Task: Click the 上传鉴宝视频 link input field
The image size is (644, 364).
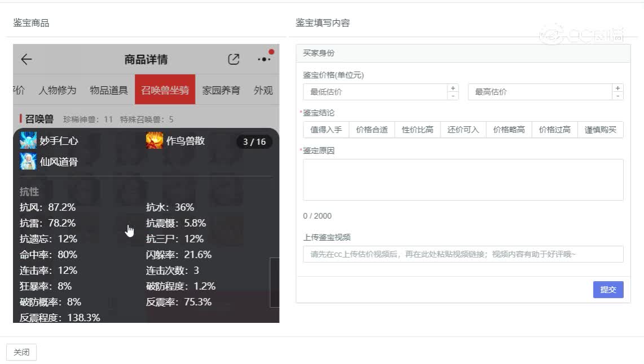Action: [464, 254]
